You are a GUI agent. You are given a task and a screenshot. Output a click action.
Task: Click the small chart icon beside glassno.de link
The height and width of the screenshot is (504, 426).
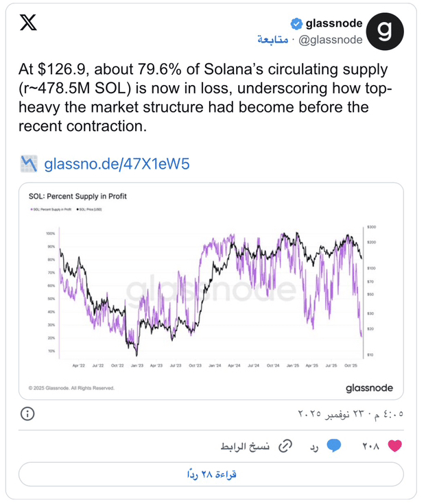point(29,164)
